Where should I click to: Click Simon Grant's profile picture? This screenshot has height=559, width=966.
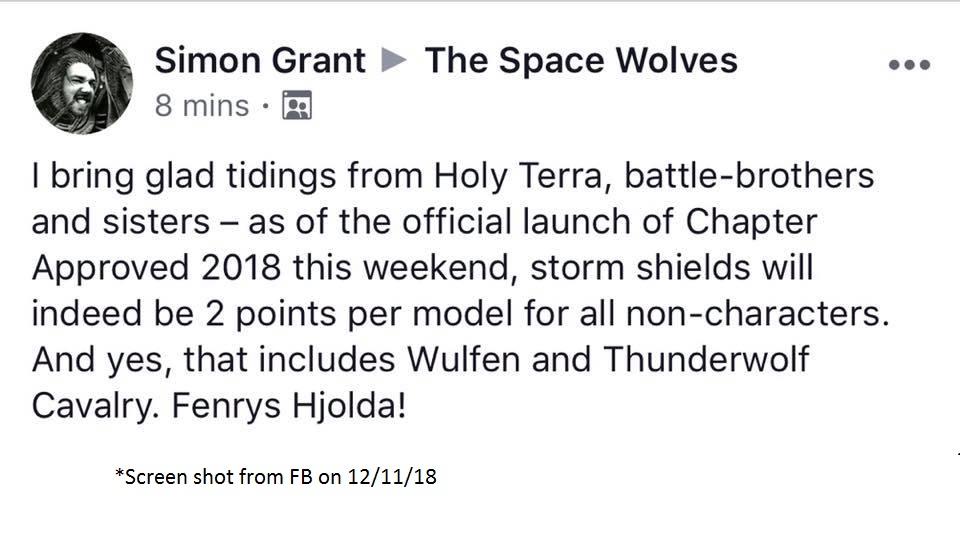click(x=82, y=82)
